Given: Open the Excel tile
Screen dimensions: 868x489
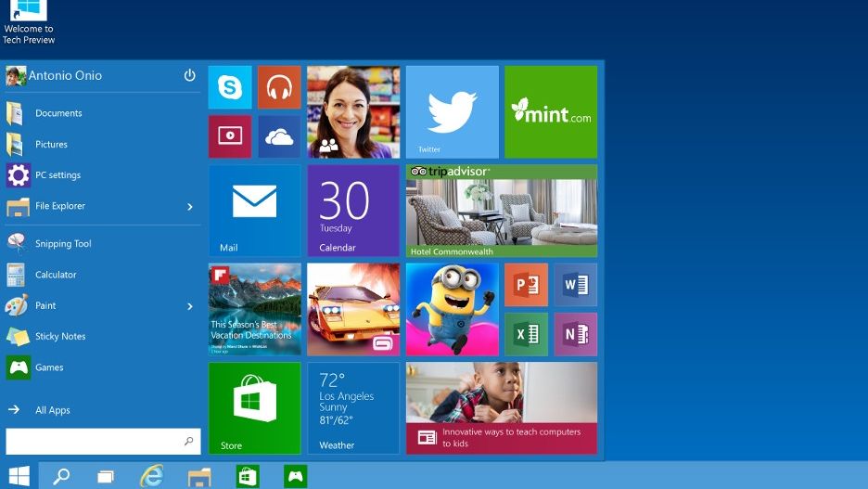Looking at the screenshot, I should tap(526, 334).
